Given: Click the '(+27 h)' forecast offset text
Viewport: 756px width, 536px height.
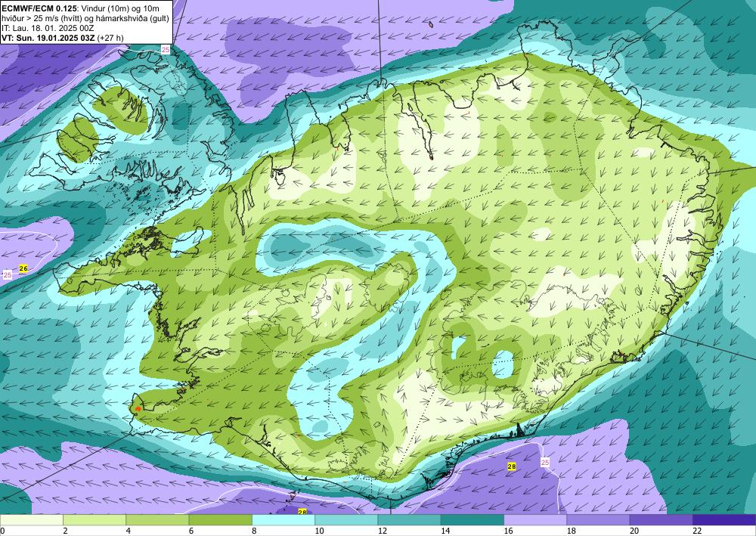Looking at the screenshot, I should [x=110, y=38].
